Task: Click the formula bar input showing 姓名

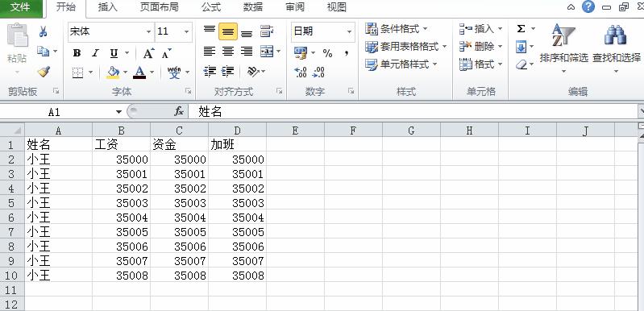Action: click(x=414, y=111)
